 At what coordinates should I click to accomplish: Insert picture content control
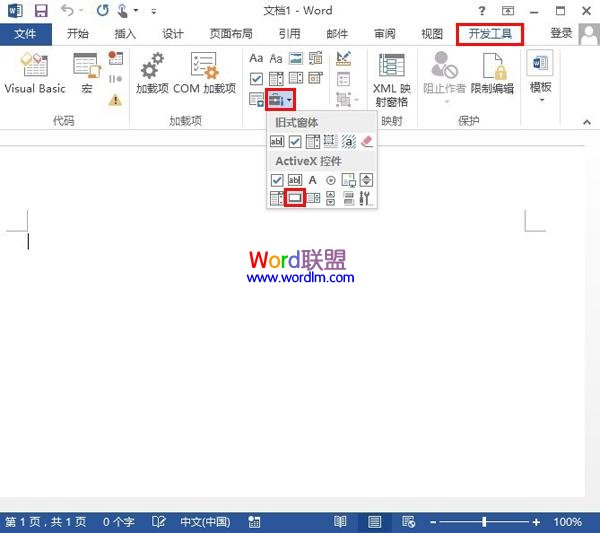(296, 58)
